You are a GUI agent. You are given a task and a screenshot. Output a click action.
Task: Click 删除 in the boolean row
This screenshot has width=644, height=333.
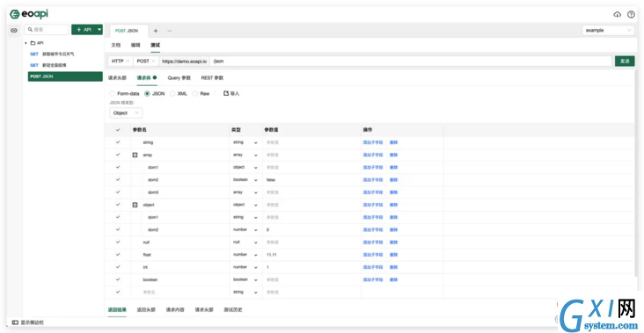point(393,279)
